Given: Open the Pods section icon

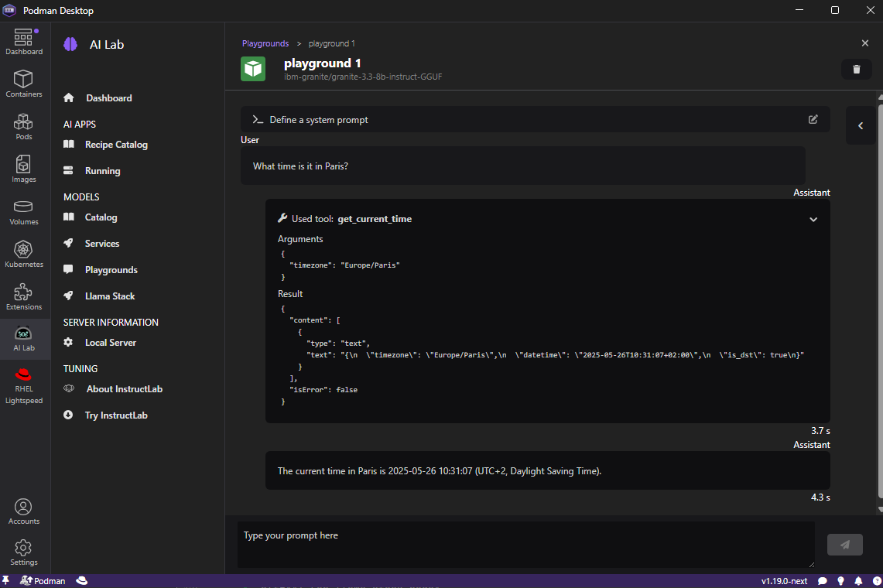Looking at the screenshot, I should point(23,127).
